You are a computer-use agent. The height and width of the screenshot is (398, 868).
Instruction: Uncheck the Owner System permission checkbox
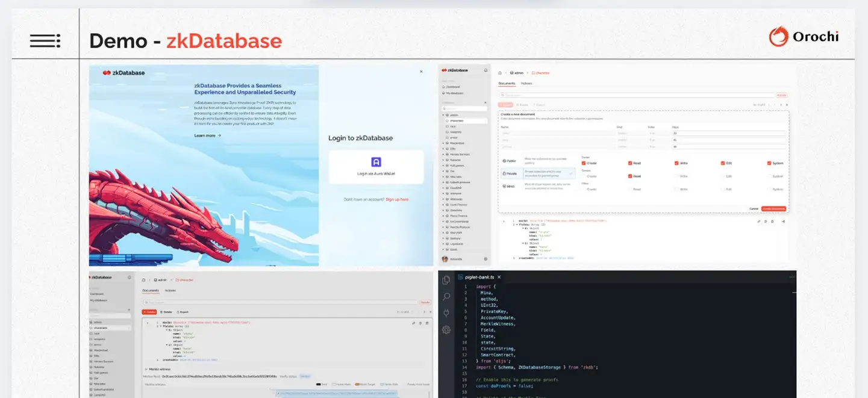(769, 163)
